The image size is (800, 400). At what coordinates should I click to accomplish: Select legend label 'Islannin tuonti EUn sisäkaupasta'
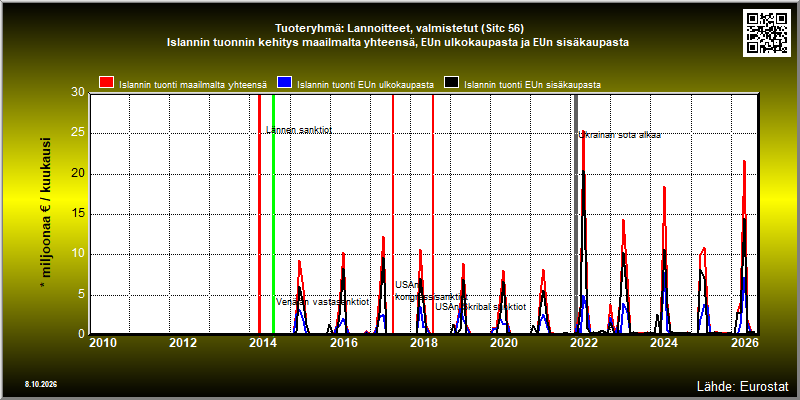[x=533, y=85]
